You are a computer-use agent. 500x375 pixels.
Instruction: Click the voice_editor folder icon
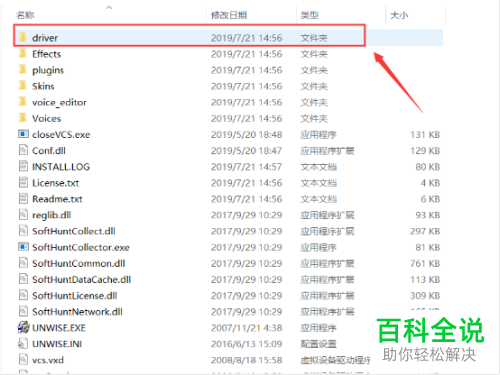23,102
